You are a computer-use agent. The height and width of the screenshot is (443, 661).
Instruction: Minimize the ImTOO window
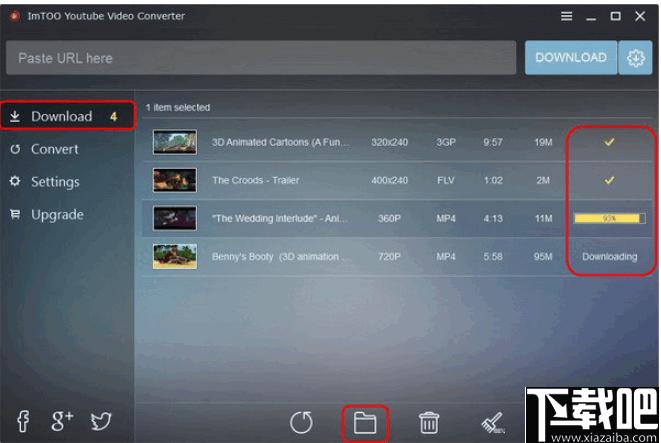[591, 19]
